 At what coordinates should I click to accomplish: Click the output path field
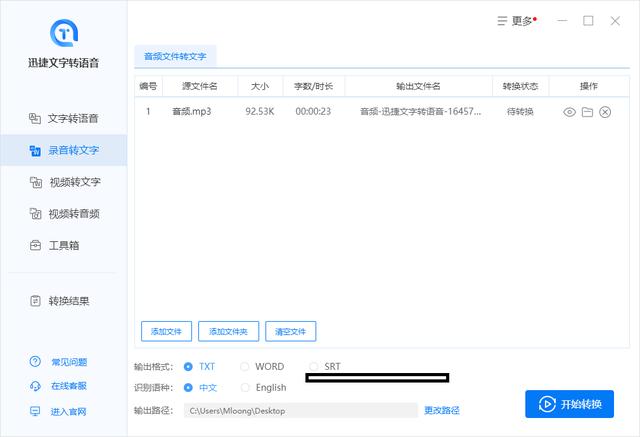tap(300, 410)
